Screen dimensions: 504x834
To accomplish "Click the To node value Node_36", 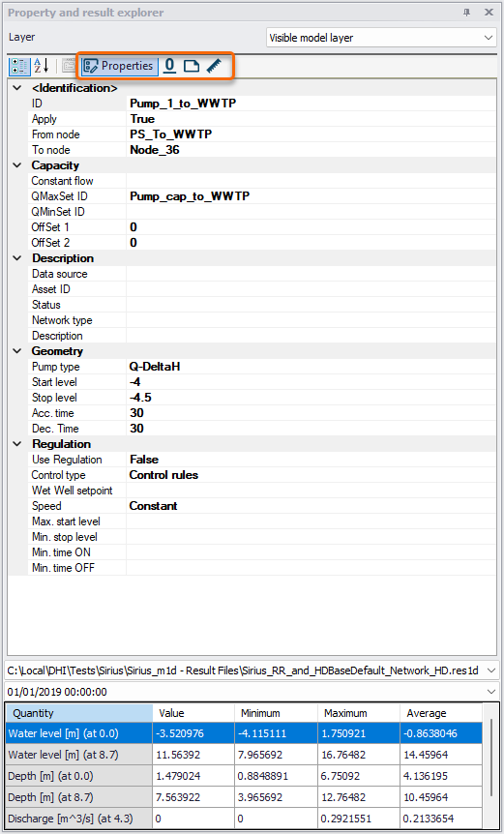I will pos(154,150).
